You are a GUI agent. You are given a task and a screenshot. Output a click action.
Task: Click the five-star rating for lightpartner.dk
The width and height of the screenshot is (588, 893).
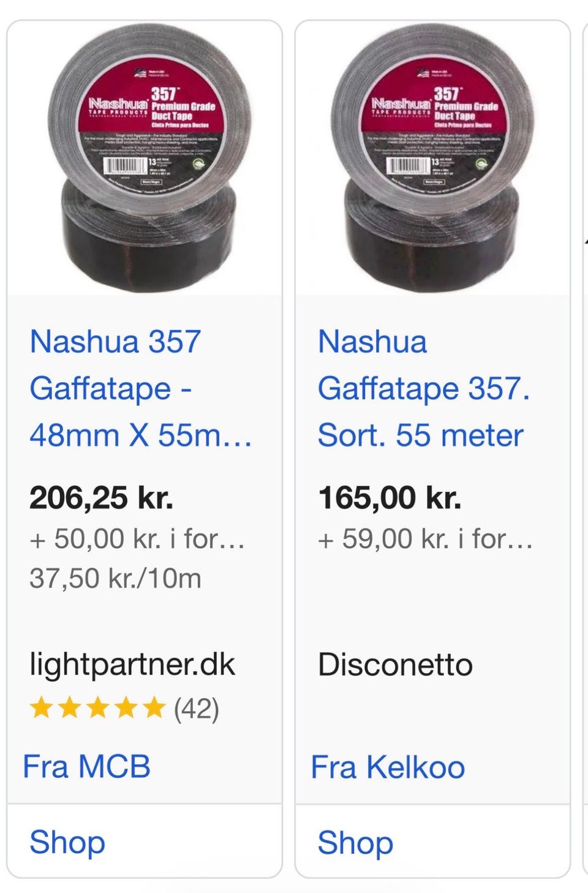point(97,709)
